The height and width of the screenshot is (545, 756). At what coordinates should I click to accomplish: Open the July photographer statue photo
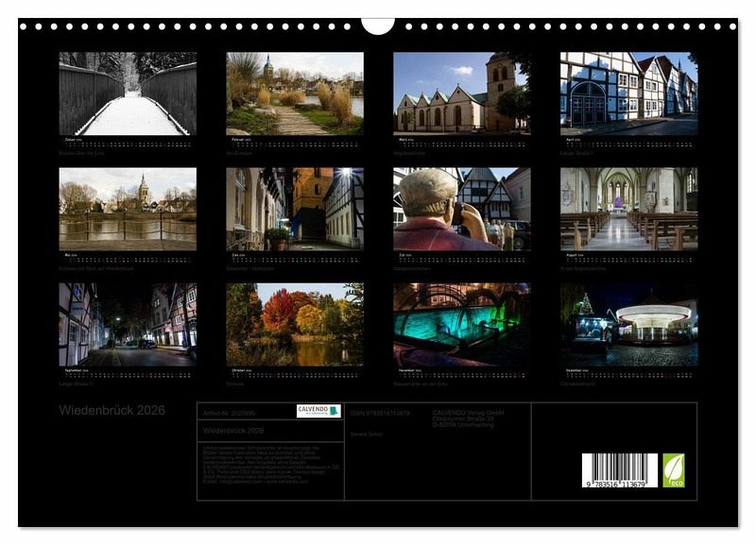click(x=462, y=209)
